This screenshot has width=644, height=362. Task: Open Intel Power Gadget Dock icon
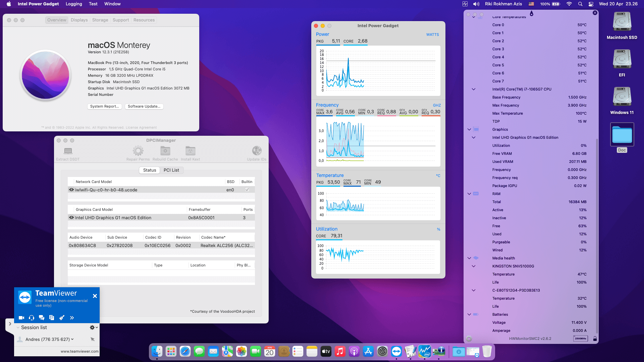[425, 351]
